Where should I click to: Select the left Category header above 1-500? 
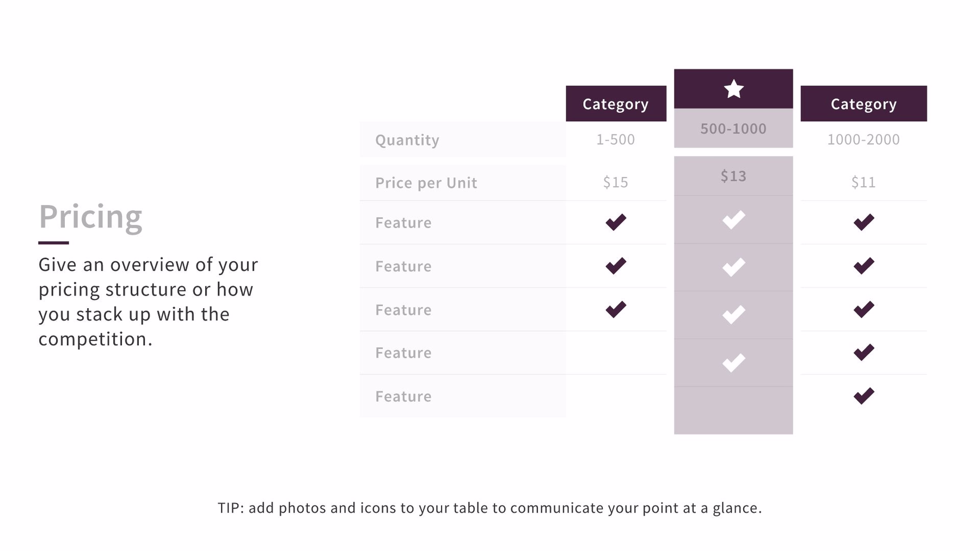[x=616, y=103]
